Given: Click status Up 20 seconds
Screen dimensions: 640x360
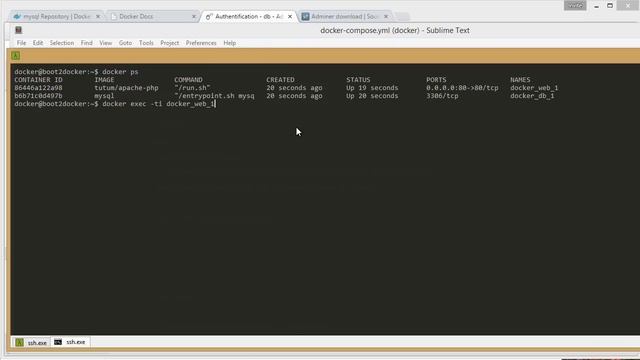Looking at the screenshot, I should tap(372, 96).
